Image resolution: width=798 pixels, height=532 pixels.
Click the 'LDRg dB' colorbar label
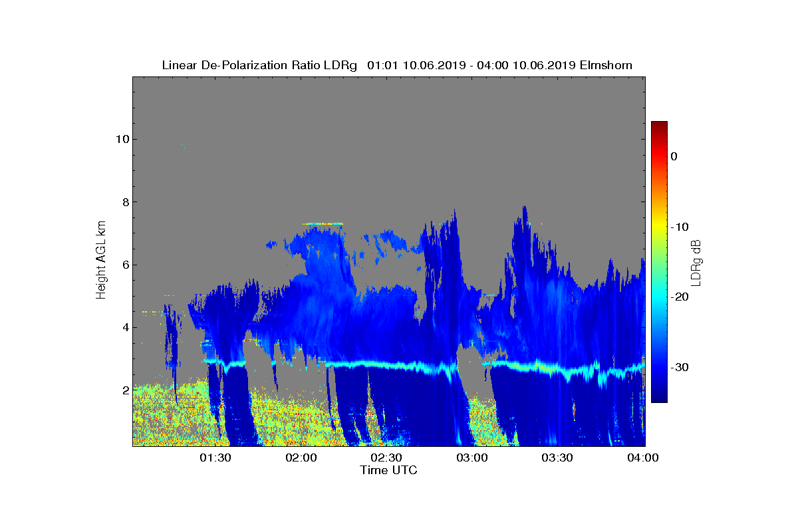[696, 262]
